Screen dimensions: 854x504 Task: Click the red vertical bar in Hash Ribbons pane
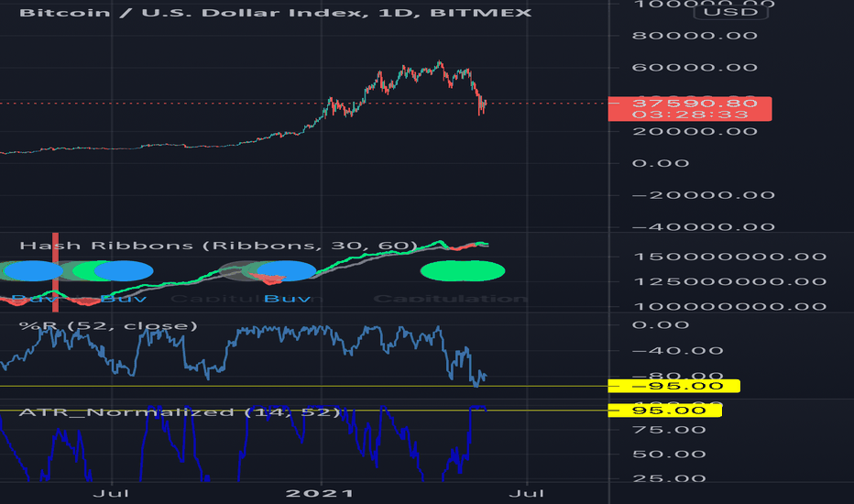55,272
